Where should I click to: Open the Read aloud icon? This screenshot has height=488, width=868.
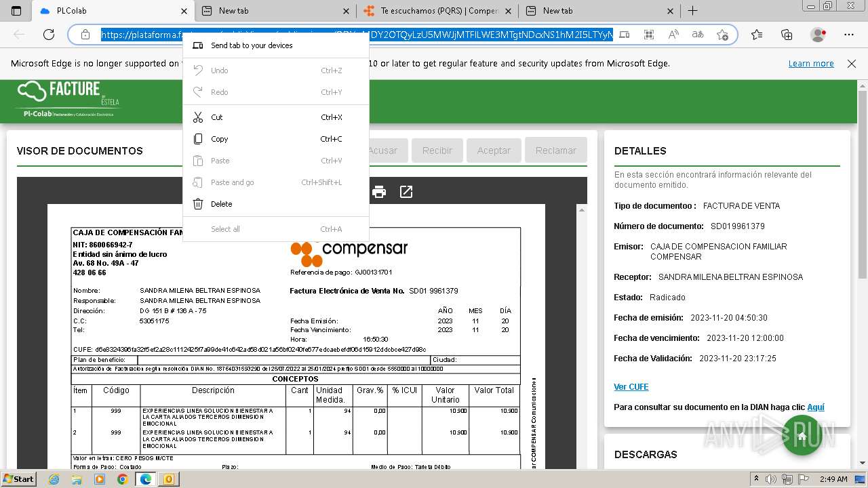(x=673, y=35)
